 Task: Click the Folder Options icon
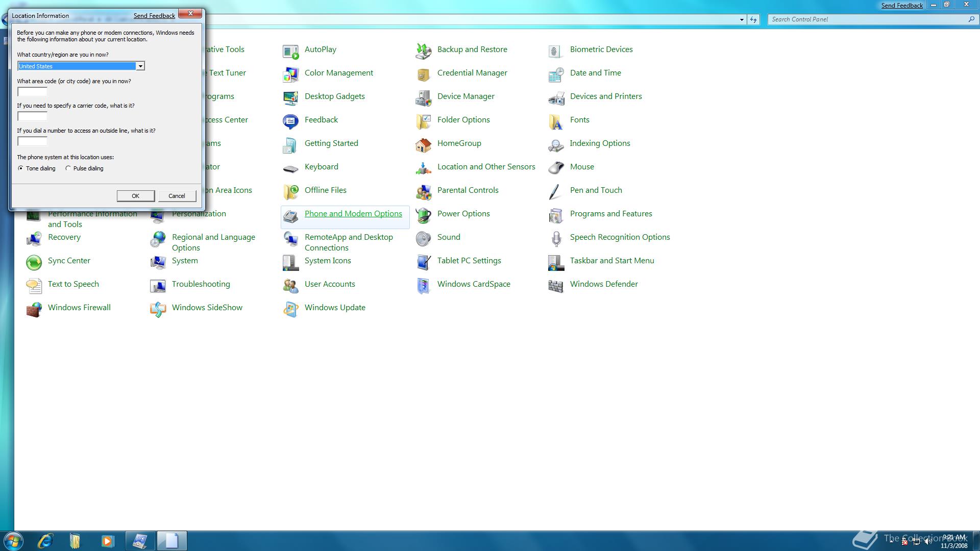pyautogui.click(x=423, y=121)
